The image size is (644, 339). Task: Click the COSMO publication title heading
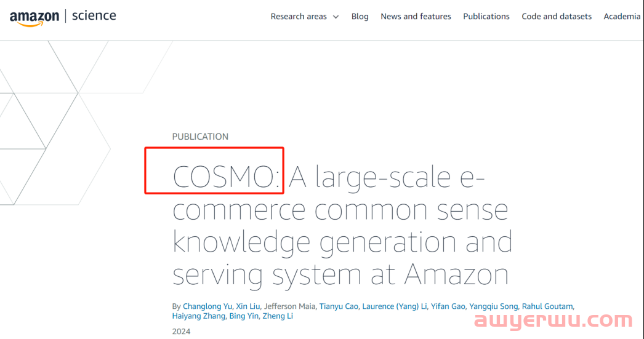pyautogui.click(x=342, y=225)
